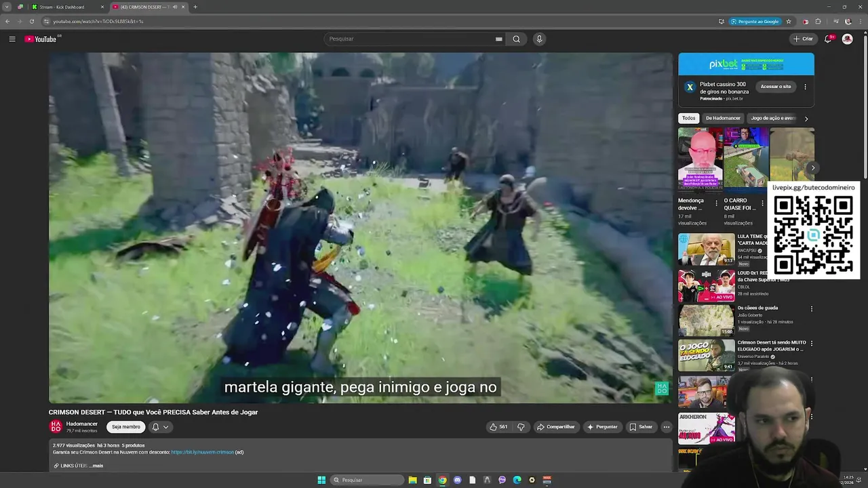Open Os cães de guada video thumbnail

pos(707,321)
